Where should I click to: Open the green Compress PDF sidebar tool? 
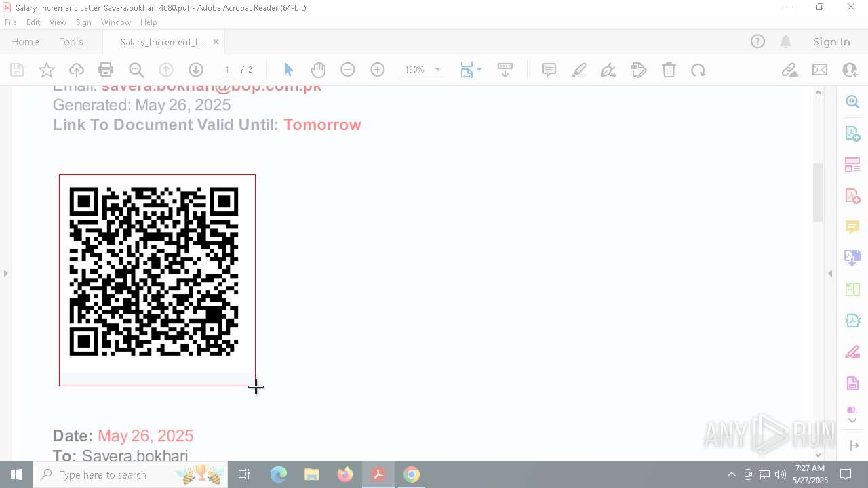point(852,289)
